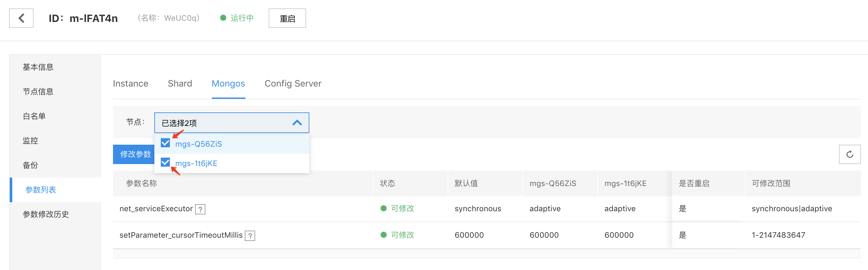Image resolution: width=868 pixels, height=270 pixels.
Task: Click the 重启 restart button
Action: pos(287,18)
